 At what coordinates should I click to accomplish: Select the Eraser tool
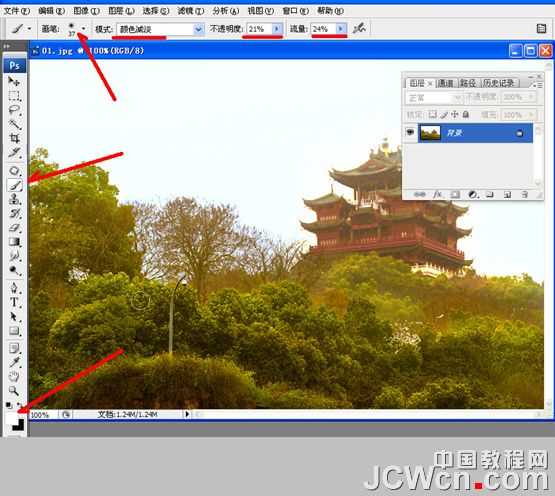tap(14, 228)
